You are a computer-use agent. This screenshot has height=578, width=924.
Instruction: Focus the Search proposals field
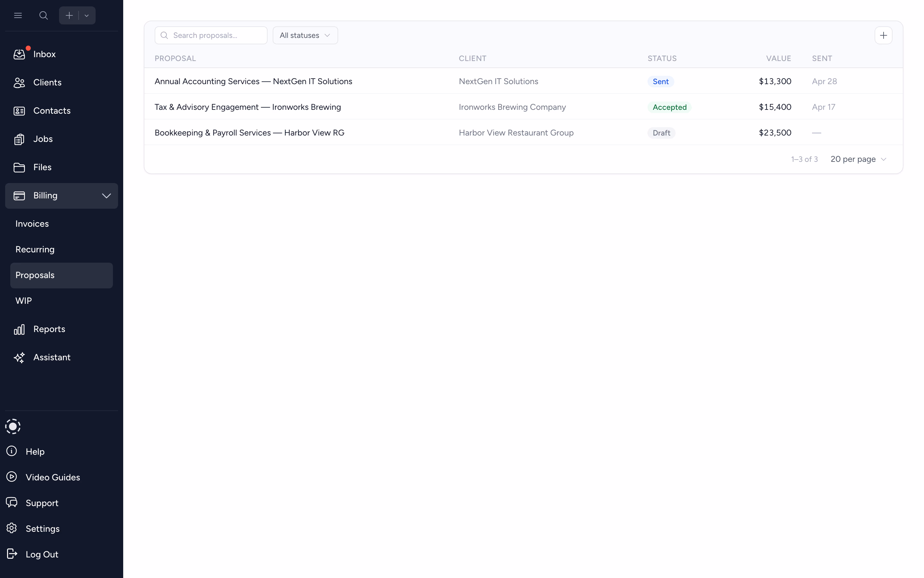pyautogui.click(x=211, y=36)
